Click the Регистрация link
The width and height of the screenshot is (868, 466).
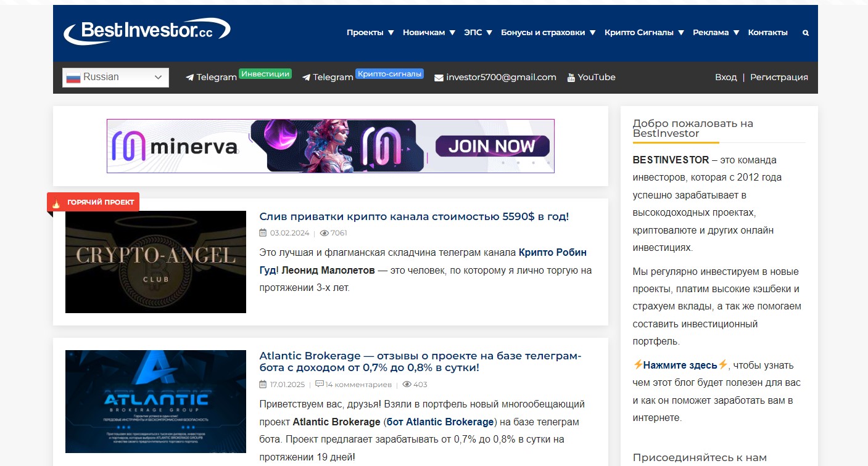coord(779,78)
